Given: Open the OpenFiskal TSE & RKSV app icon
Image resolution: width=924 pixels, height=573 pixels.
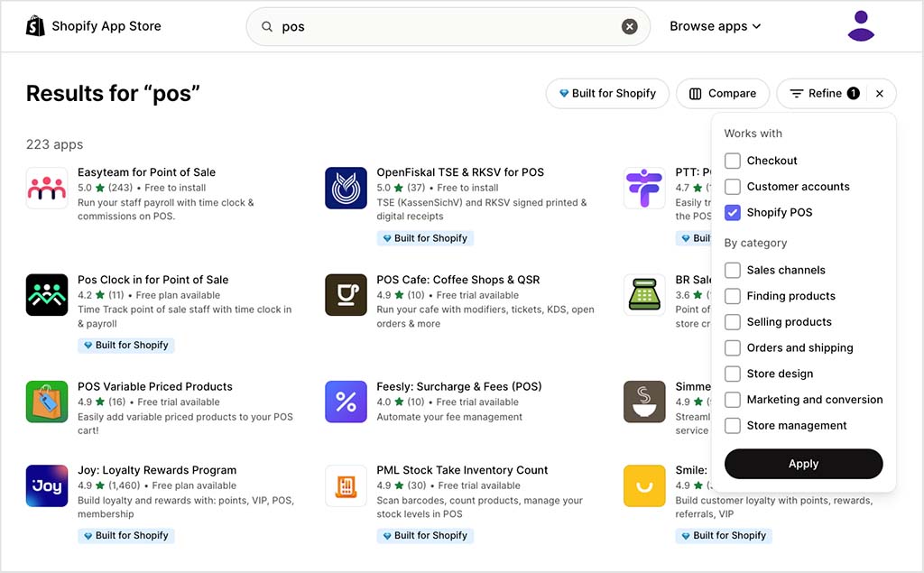Looking at the screenshot, I should 346,188.
